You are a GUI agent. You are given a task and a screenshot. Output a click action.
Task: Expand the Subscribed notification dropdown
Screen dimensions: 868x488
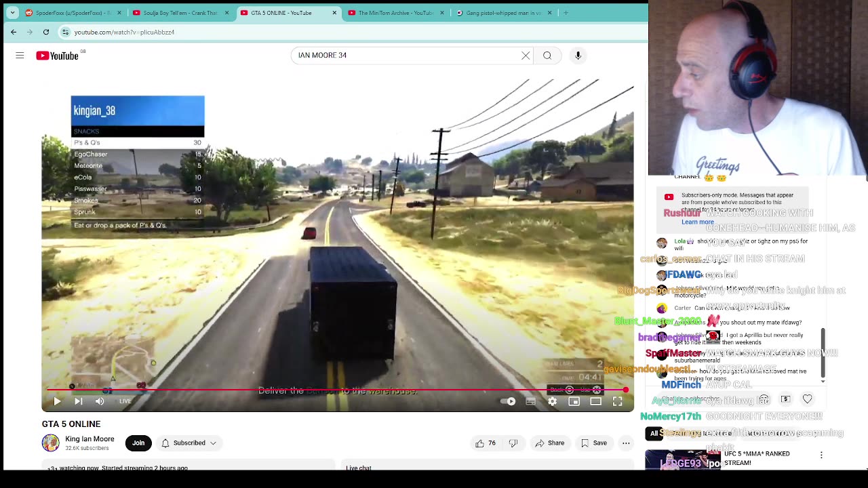tap(189, 443)
